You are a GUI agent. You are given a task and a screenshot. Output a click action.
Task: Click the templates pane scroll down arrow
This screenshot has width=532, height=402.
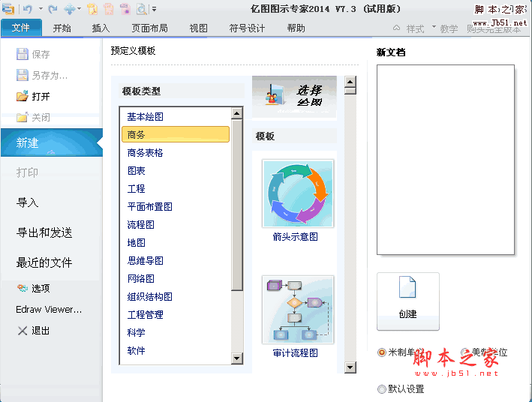click(x=350, y=367)
